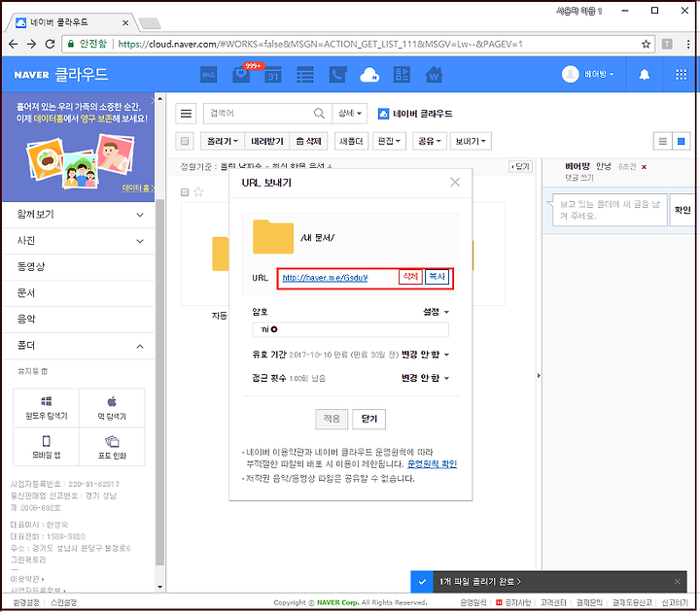Check the first file item checkbox

click(x=185, y=191)
